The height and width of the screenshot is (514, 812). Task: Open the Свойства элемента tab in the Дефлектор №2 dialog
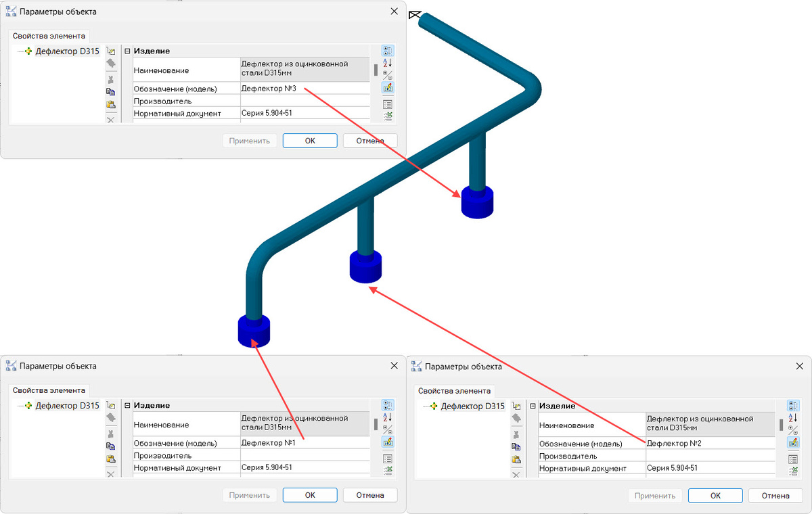(x=455, y=391)
